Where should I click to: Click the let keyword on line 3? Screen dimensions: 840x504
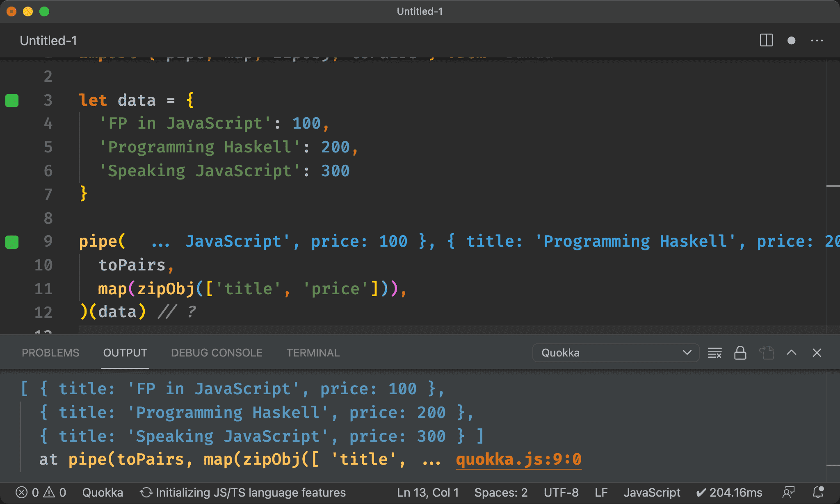93,100
